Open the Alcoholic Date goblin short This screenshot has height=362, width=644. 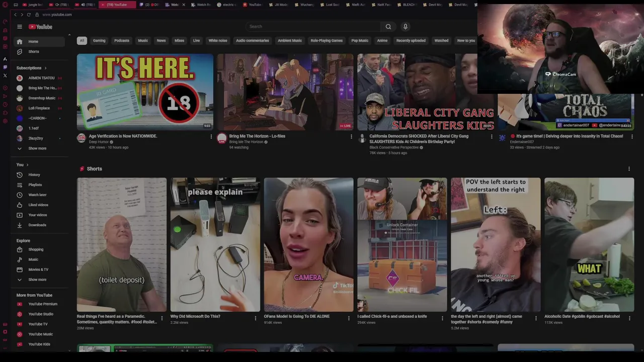tap(589, 245)
